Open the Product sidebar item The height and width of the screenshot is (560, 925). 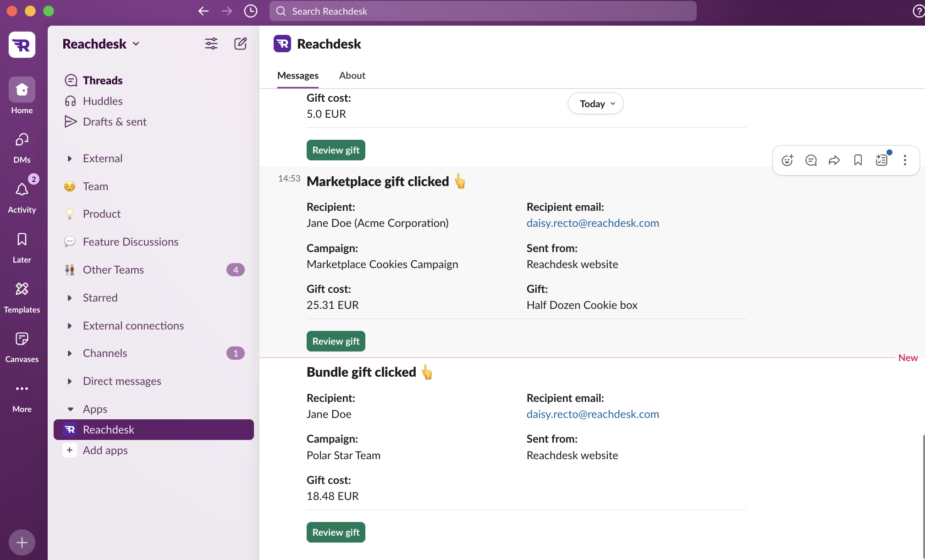(x=154, y=214)
